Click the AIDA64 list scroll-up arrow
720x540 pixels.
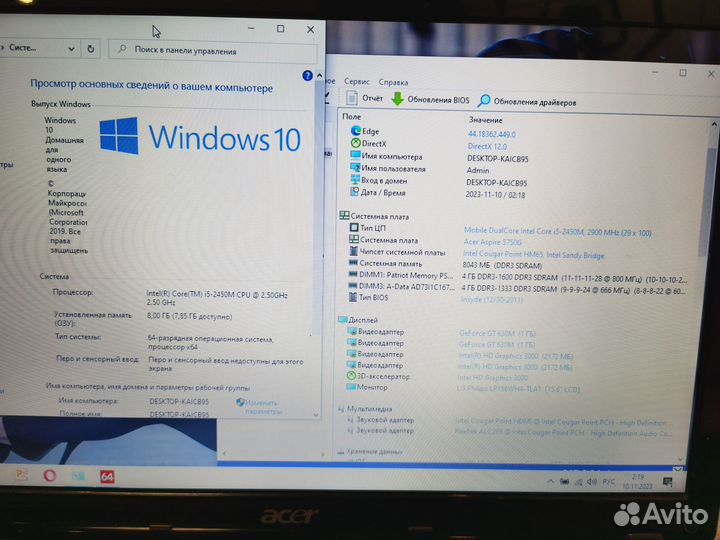[713, 124]
